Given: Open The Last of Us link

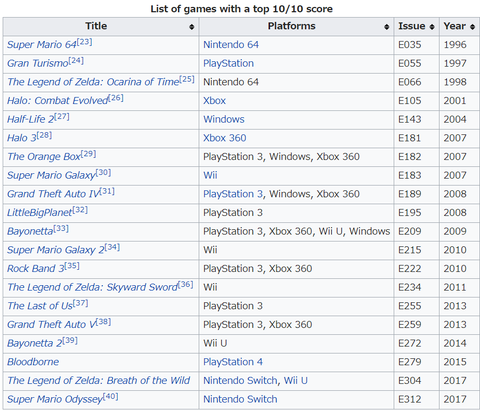Looking at the screenshot, I should [40, 306].
